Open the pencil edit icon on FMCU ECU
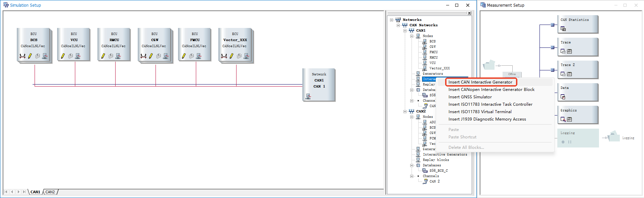 tap(184, 56)
